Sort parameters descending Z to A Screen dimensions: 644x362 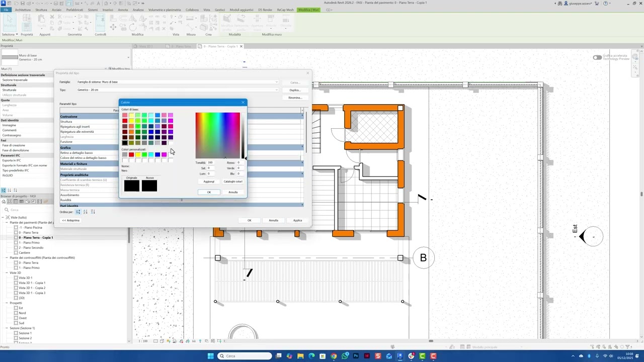pos(93,212)
